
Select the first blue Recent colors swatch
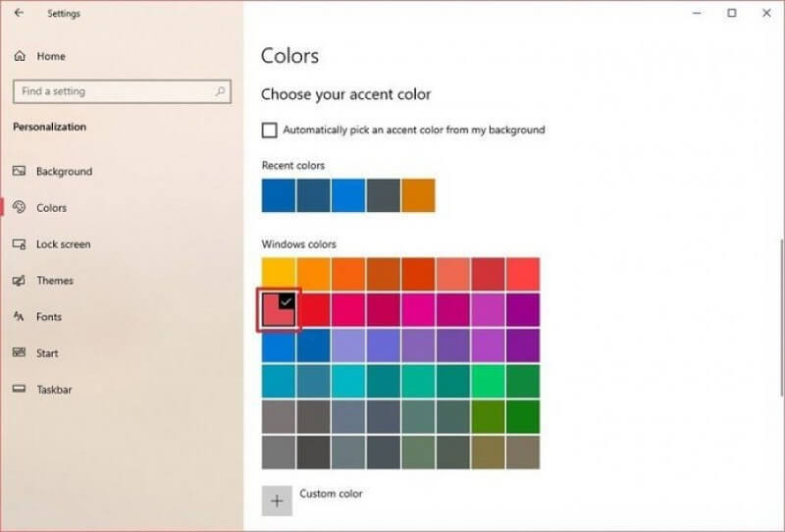click(x=279, y=195)
